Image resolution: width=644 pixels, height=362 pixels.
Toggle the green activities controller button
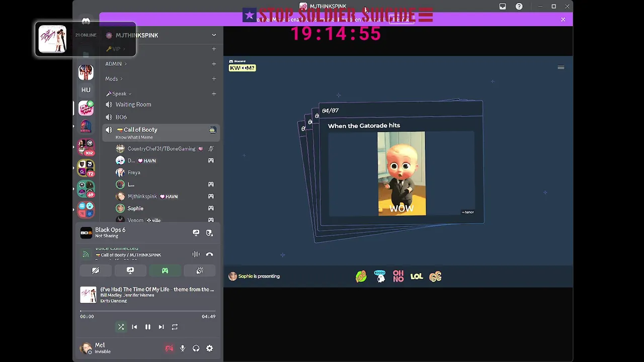click(x=165, y=270)
